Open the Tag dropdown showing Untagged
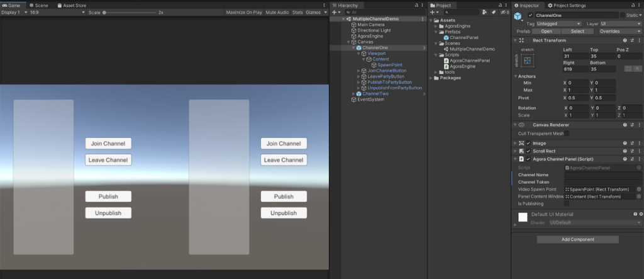 558,24
